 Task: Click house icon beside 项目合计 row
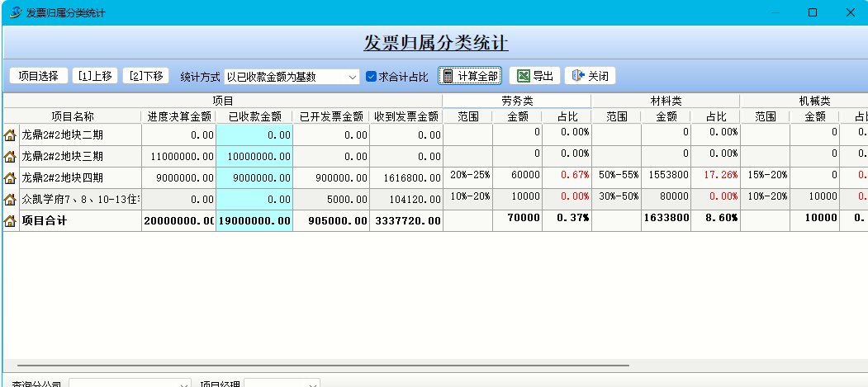[x=10, y=220]
